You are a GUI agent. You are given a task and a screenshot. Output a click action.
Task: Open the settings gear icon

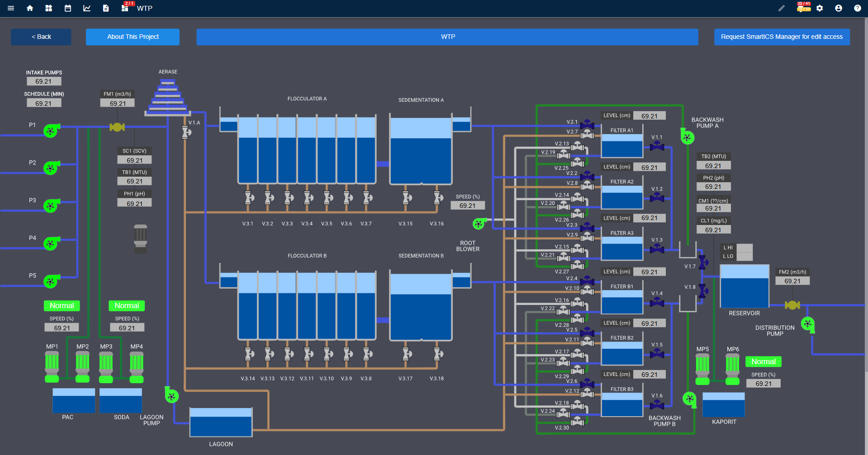[x=820, y=8]
